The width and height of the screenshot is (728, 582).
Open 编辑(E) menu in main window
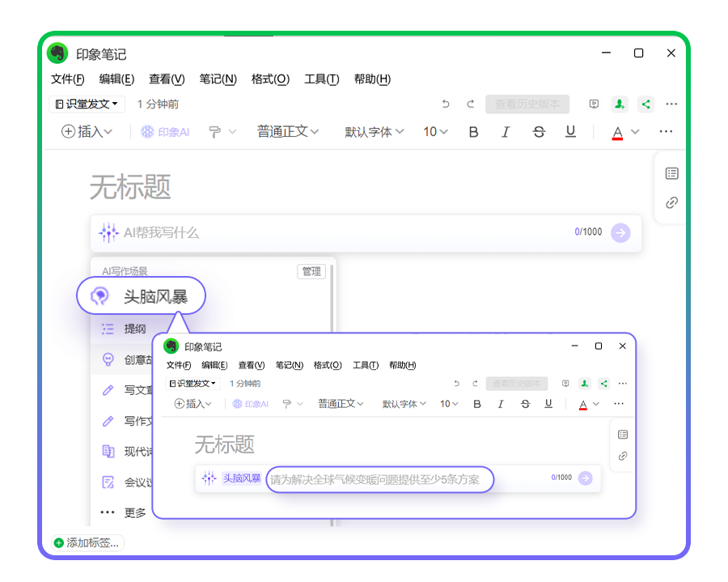(116, 79)
